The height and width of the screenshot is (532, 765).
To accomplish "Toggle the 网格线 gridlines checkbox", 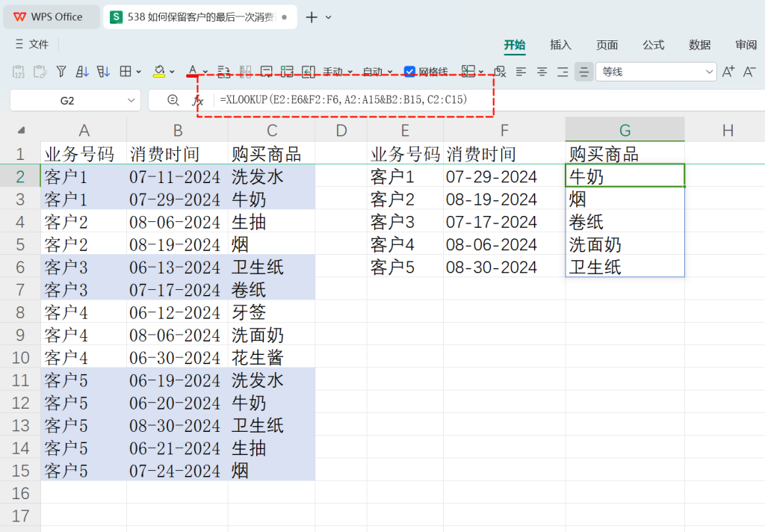I will click(x=409, y=72).
